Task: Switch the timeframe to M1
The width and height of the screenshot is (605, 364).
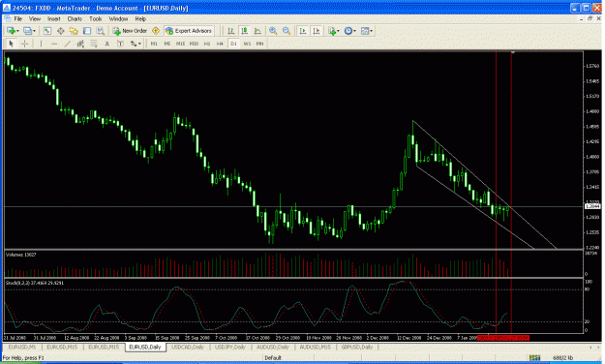Action: click(x=154, y=44)
